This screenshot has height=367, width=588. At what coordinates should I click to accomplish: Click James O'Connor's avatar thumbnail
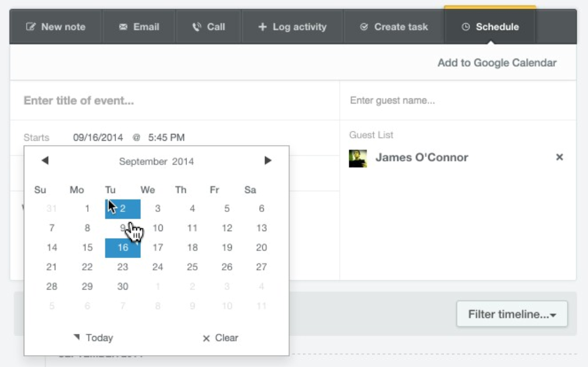coord(358,158)
